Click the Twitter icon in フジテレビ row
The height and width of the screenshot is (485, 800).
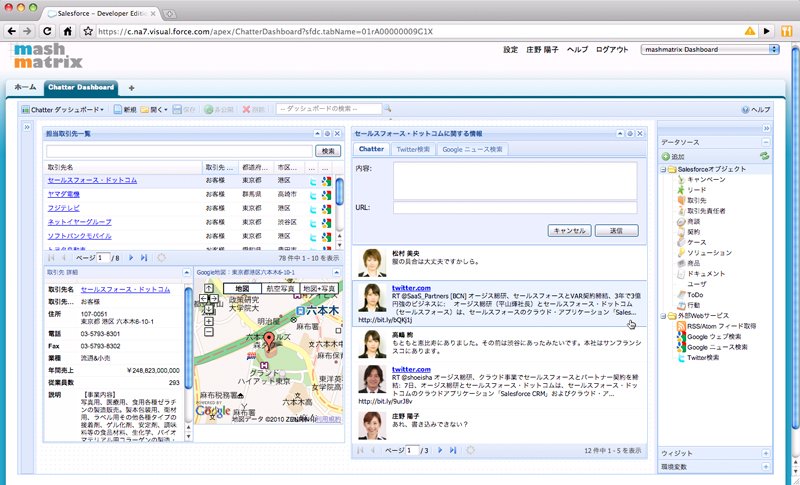314,209
